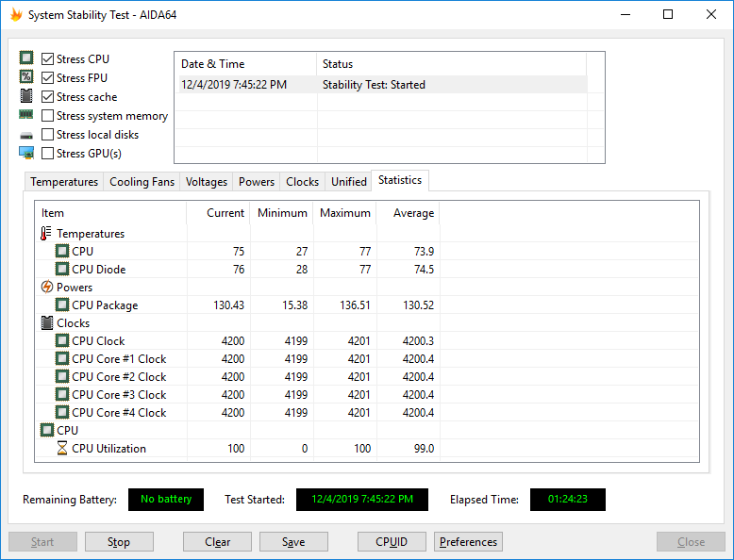The height and width of the screenshot is (560, 734).
Task: Select the Clocks tab
Action: pos(303,182)
